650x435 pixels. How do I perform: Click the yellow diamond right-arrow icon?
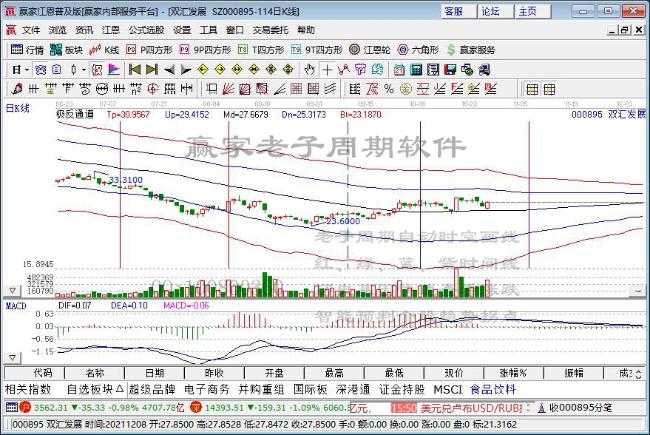[x=220, y=70]
